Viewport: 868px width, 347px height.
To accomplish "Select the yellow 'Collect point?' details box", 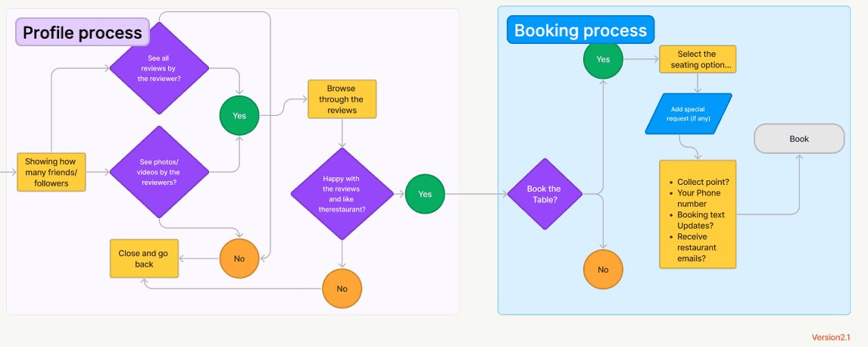I will [x=698, y=214].
